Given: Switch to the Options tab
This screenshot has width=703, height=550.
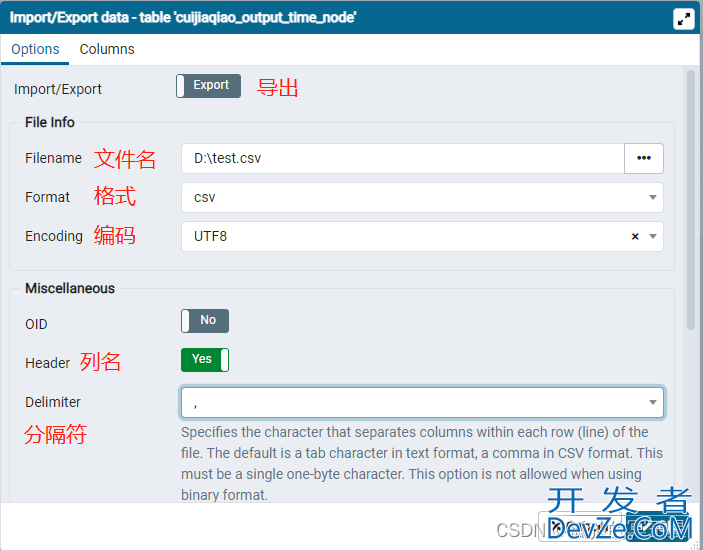Looking at the screenshot, I should coord(35,49).
